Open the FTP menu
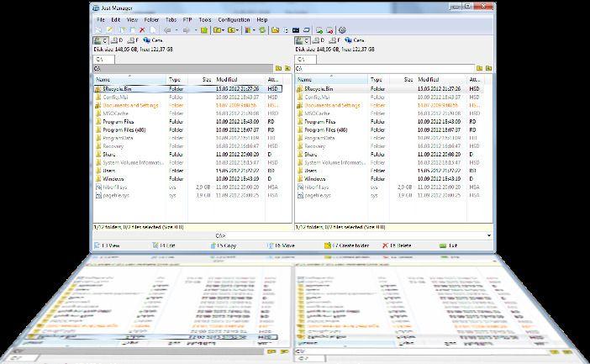Image resolution: width=590 pixels, height=364 pixels. click(x=187, y=19)
